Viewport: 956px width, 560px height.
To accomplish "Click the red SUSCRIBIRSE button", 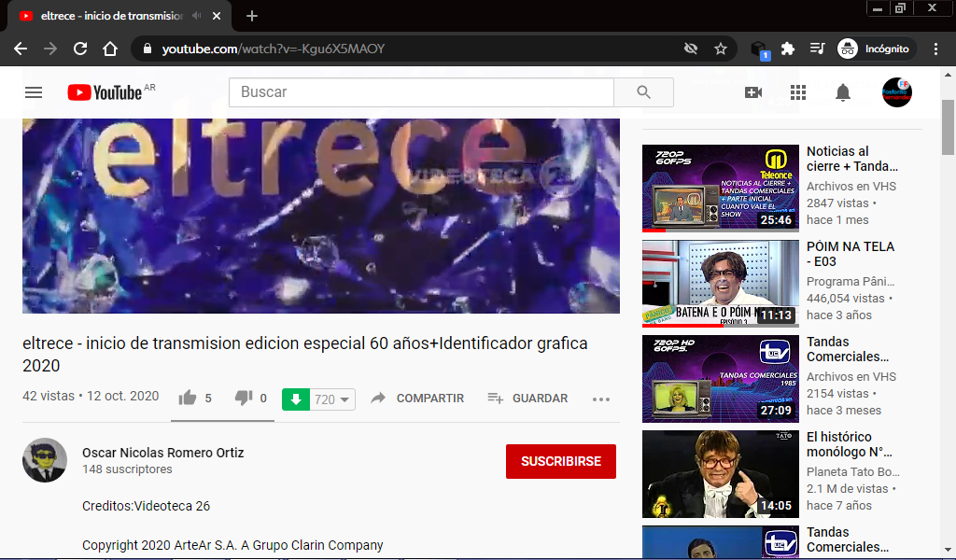I will point(560,461).
